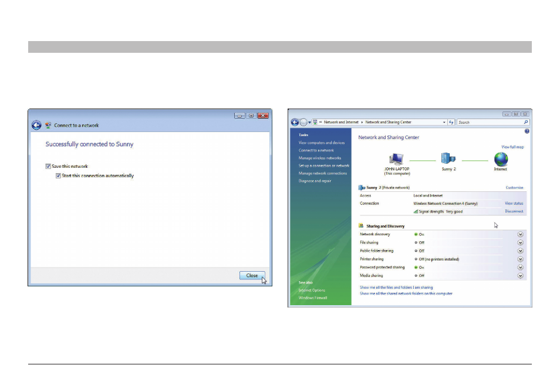Click the magnifier search icon
560x392 pixels.
[526, 122]
